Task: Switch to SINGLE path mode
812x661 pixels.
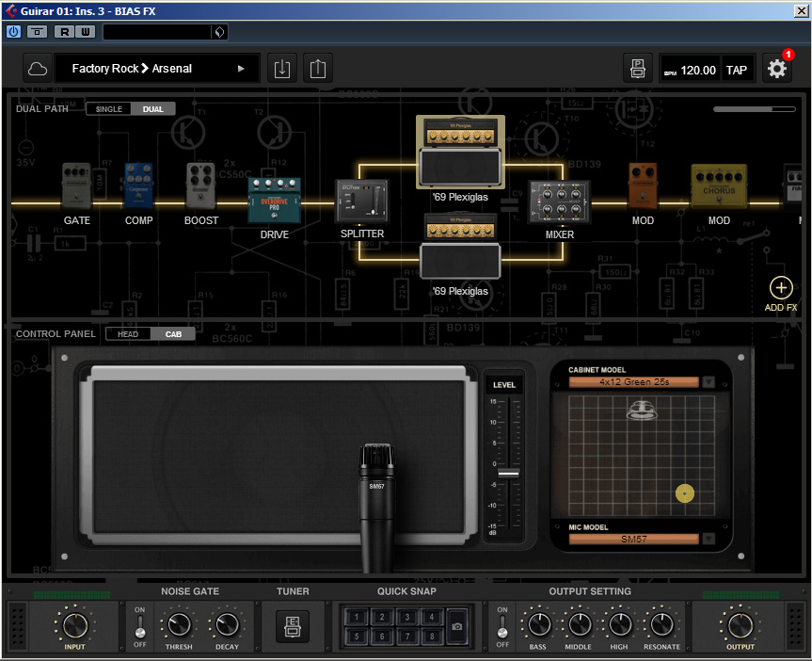Action: pos(109,109)
